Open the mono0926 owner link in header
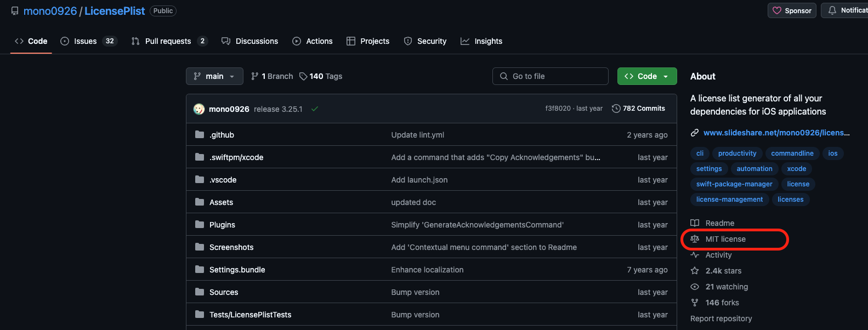This screenshot has height=330, width=868. (x=50, y=11)
